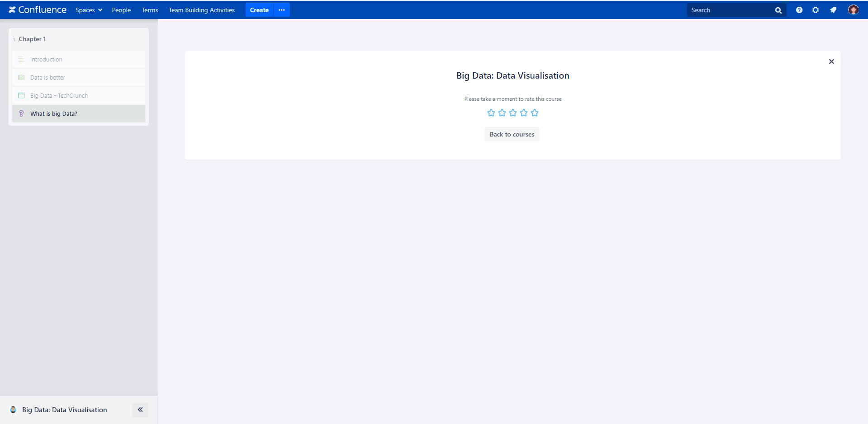868x424 pixels.
Task: Rate the course three stars
Action: (513, 113)
